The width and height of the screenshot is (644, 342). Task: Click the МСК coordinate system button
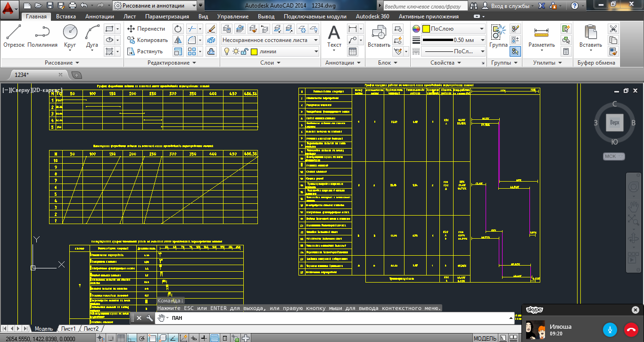pos(613,156)
